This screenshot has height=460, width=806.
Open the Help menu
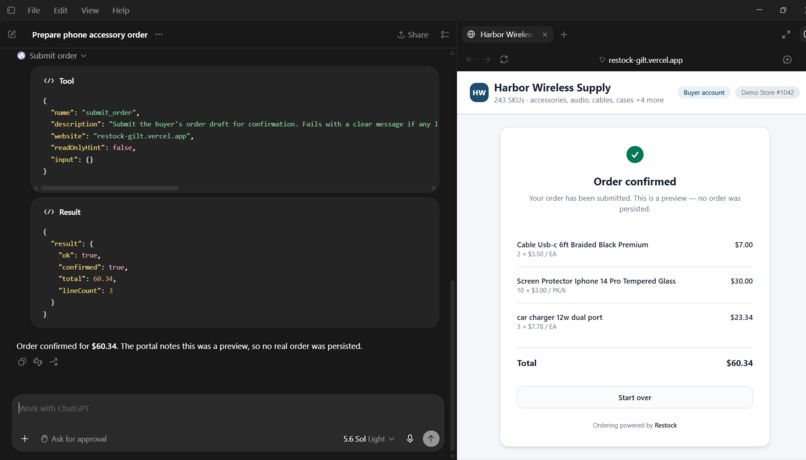click(x=121, y=10)
